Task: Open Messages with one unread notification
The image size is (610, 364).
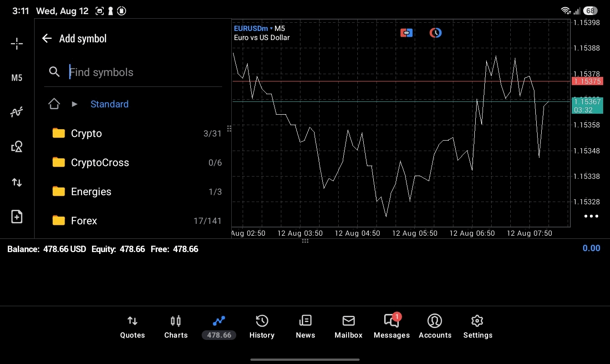Action: (391, 326)
